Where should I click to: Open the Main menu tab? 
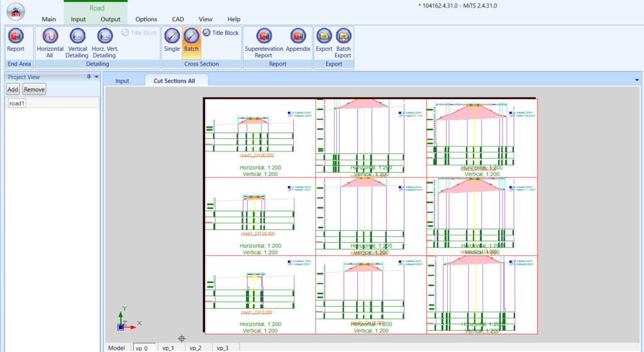(49, 19)
